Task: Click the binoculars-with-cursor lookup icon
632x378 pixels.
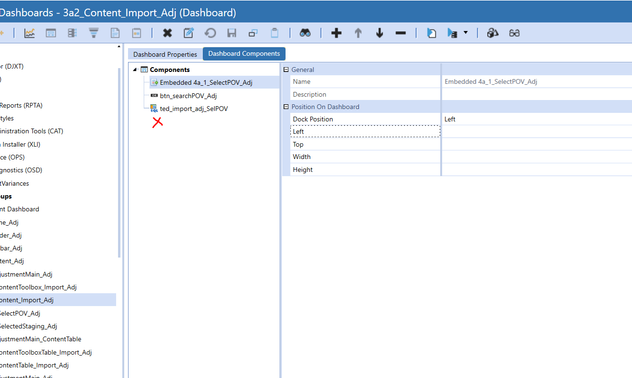Action: click(493, 33)
